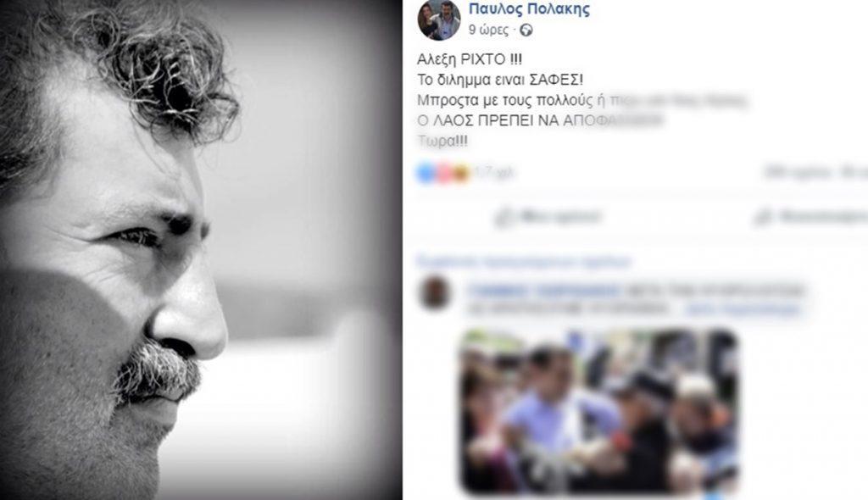868x500 pixels.
Task: Click the blue Like reaction icon
Action: pos(426,174)
